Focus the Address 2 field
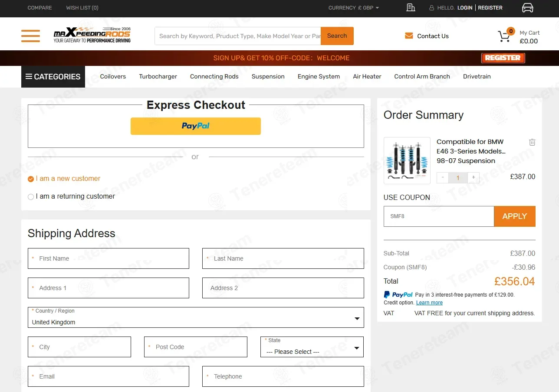This screenshot has height=392, width=559. click(x=283, y=288)
